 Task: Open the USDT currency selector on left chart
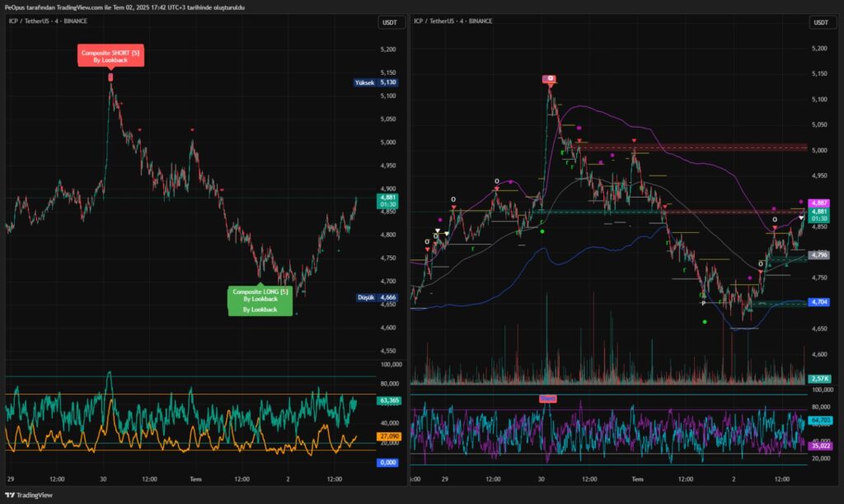[389, 22]
